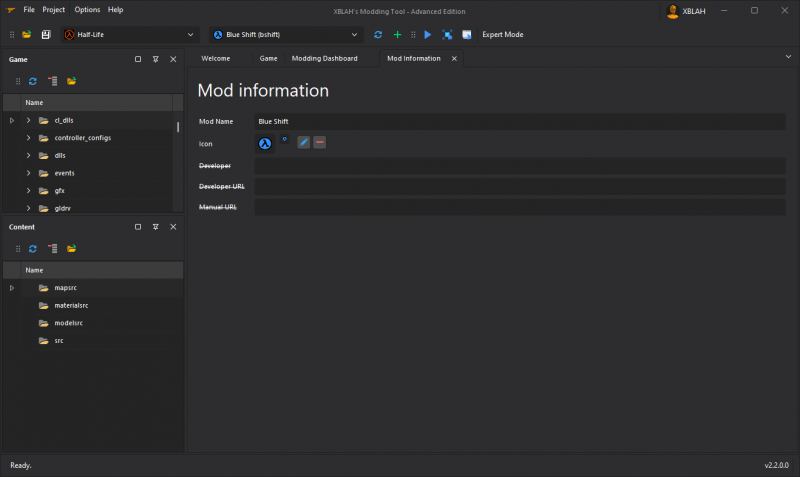Viewport: 800px width, 477px height.
Task: Open the Blue Shift (bshift) mod dropdown
Action: point(286,35)
